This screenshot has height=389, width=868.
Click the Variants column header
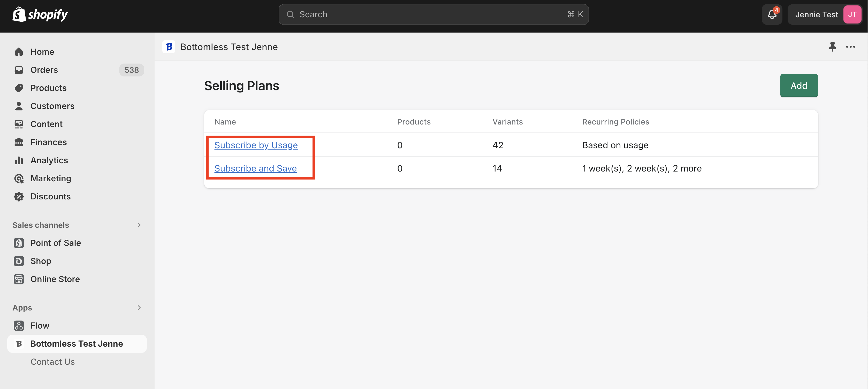coord(507,122)
